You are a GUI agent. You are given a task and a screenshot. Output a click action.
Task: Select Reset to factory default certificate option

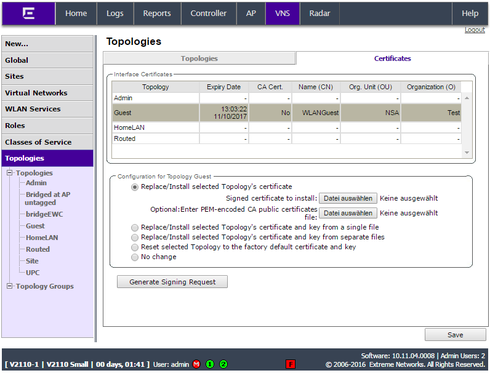tap(135, 247)
